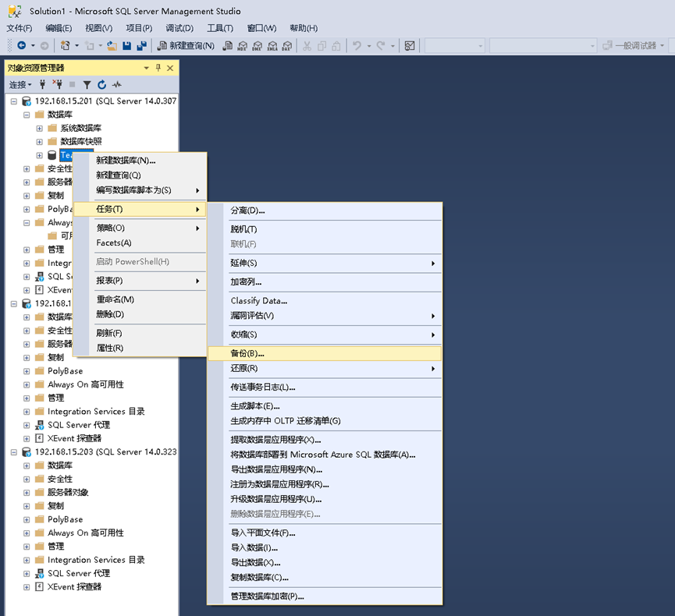The width and height of the screenshot is (675, 616).
Task: Select 管理数据库加密(P)... menu entry
Action: coord(325,597)
